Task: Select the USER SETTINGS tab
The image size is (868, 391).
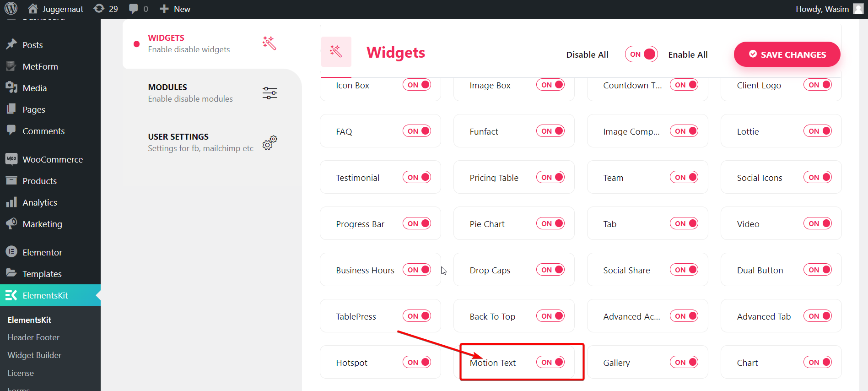Action: (212, 142)
